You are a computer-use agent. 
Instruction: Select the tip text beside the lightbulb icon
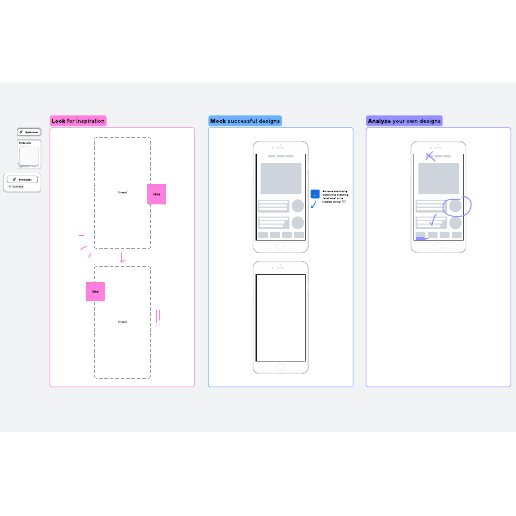pyautogui.click(x=335, y=197)
